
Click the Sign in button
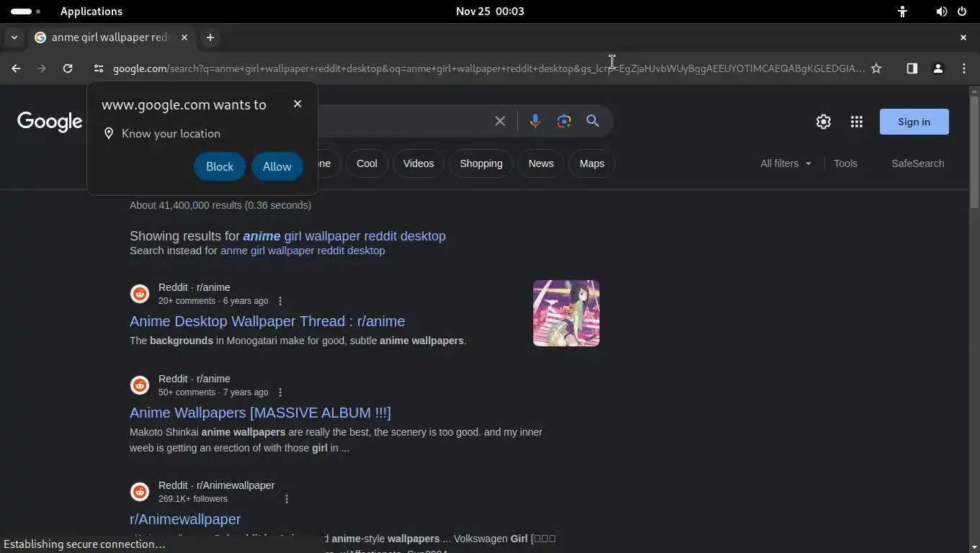(x=914, y=122)
